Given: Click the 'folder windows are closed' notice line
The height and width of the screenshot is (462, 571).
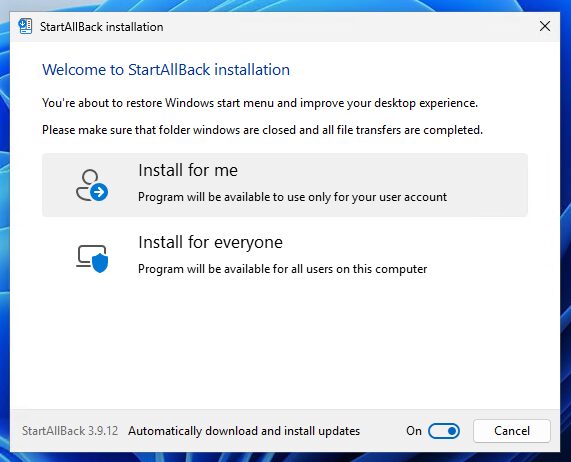Looking at the screenshot, I should click(x=262, y=130).
